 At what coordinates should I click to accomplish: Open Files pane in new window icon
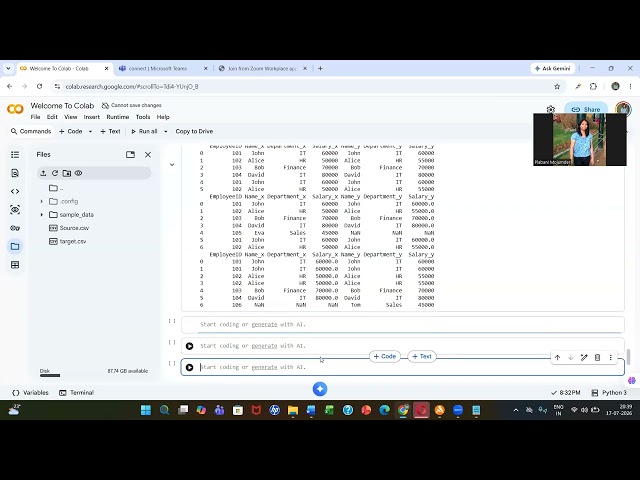130,155
